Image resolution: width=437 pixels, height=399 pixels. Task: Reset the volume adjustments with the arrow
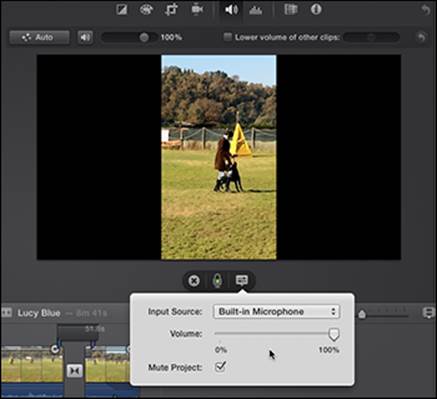tap(422, 37)
